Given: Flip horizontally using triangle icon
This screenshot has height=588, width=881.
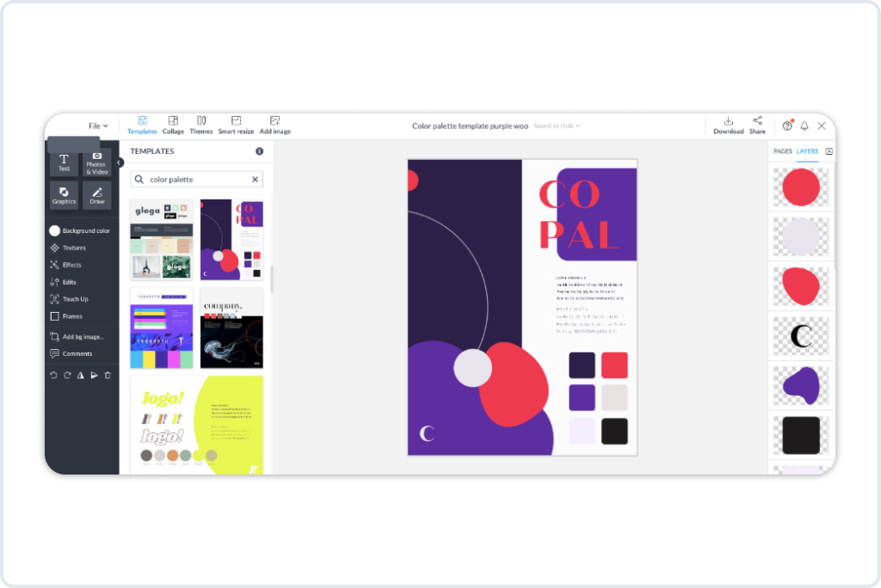Looking at the screenshot, I should 80,375.
